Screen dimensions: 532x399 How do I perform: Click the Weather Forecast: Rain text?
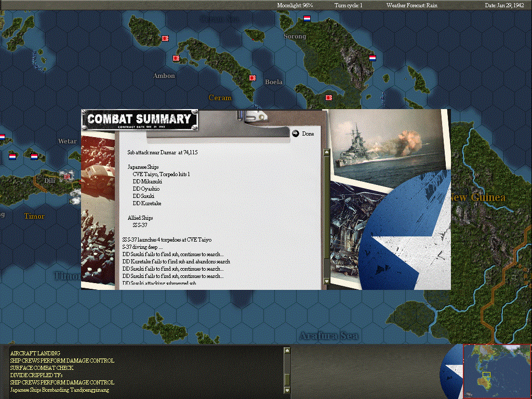pyautogui.click(x=412, y=5)
